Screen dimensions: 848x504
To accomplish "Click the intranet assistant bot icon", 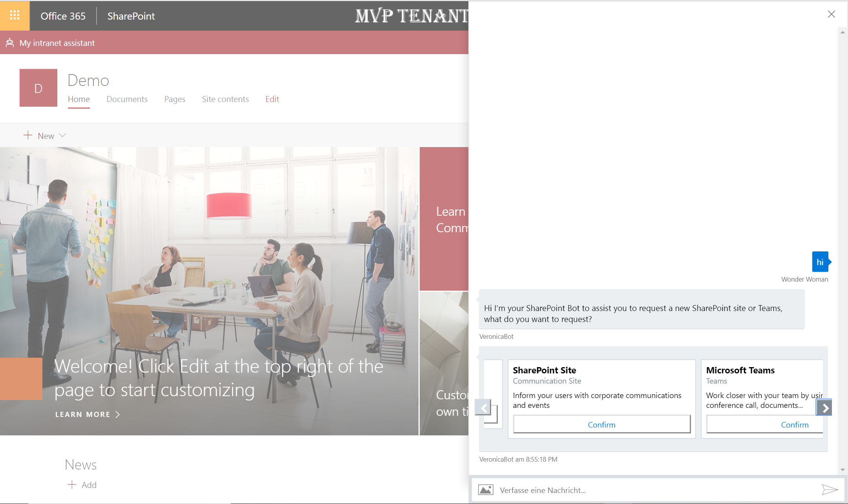I will [10, 43].
